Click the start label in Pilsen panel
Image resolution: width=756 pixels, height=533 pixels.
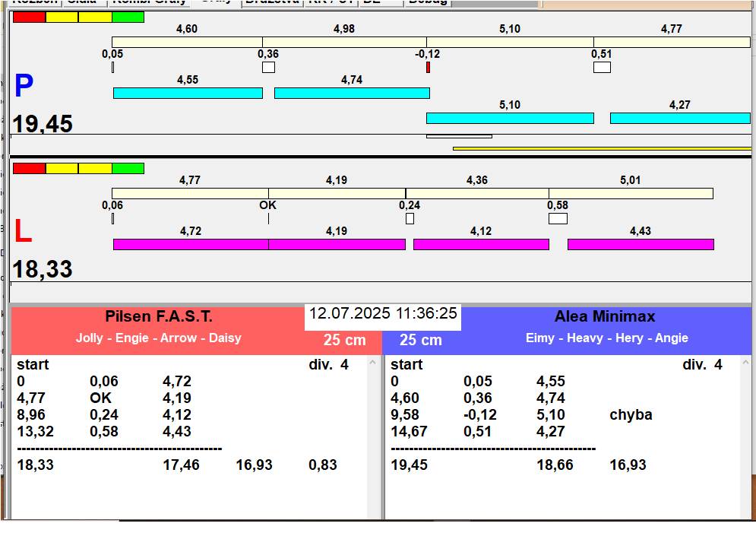[33, 364]
